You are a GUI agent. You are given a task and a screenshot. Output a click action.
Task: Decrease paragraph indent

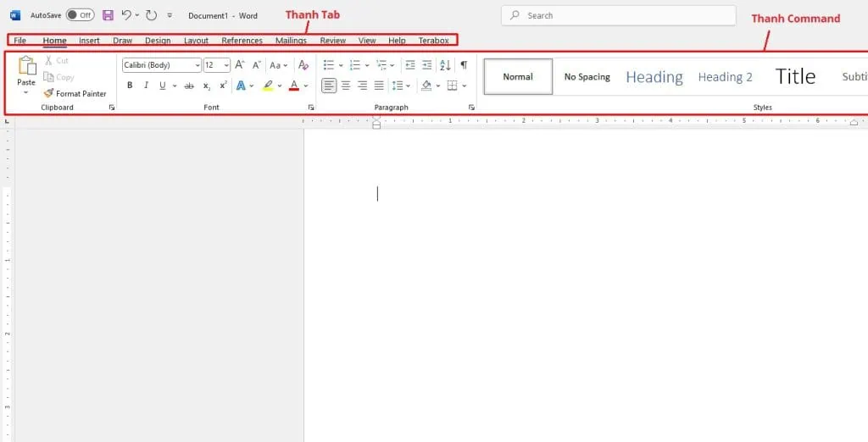pos(410,65)
